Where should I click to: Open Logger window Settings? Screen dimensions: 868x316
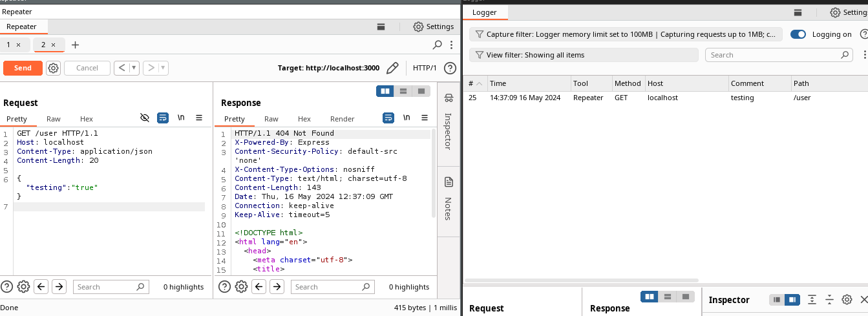[x=849, y=12]
